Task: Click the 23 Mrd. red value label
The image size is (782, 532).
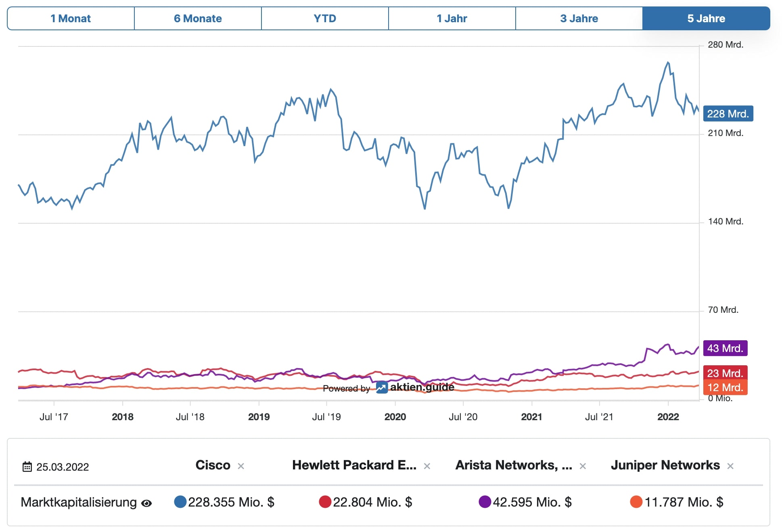Action: pyautogui.click(x=725, y=373)
